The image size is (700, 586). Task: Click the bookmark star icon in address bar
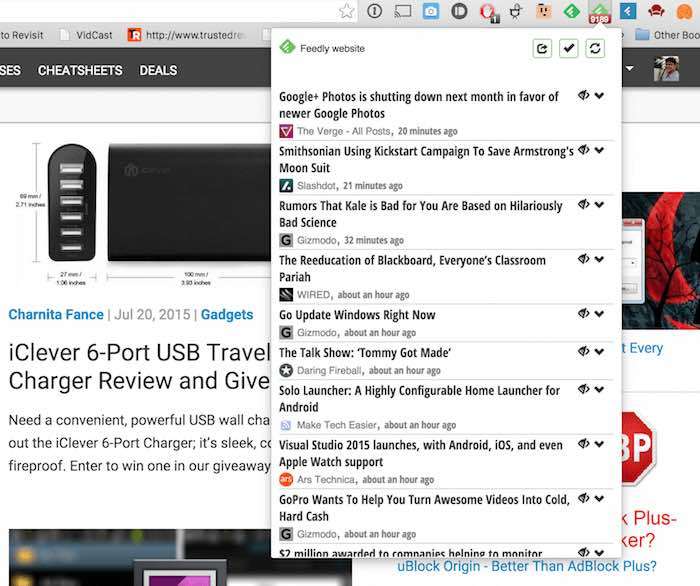pos(346,11)
